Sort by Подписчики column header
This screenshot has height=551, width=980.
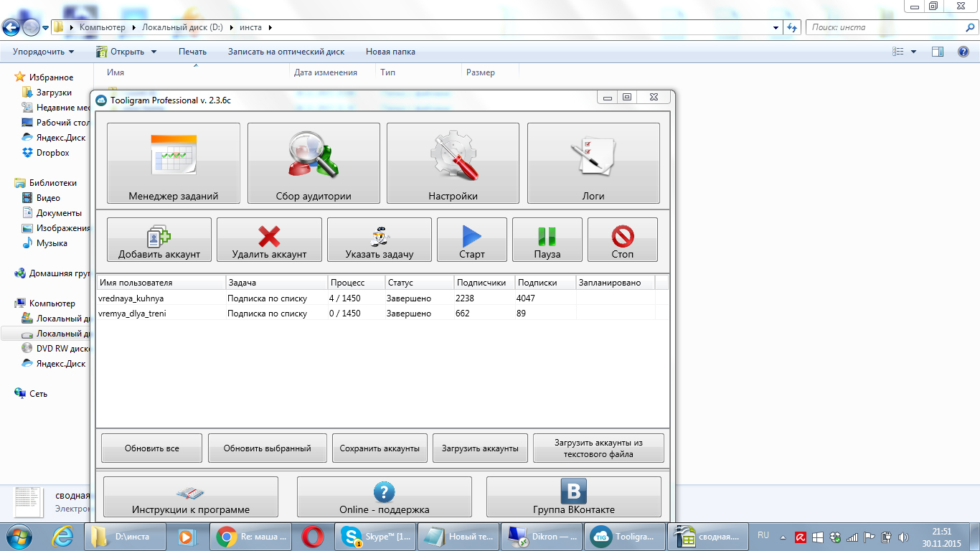pos(484,283)
